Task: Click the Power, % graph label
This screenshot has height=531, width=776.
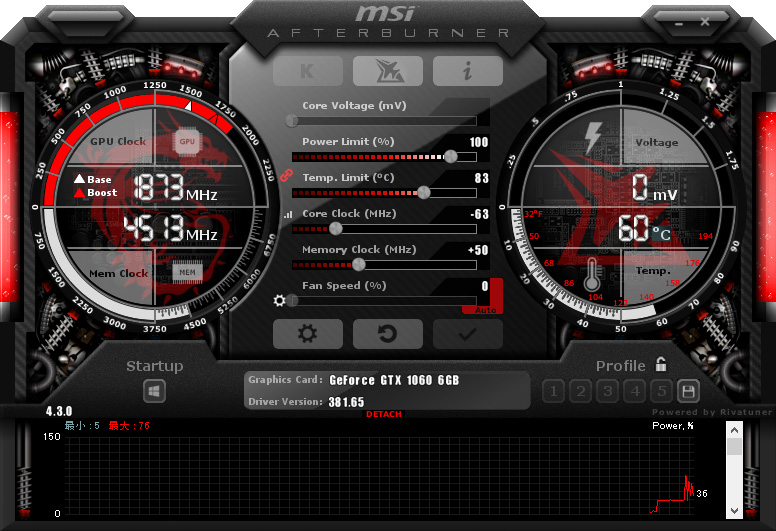Action: coord(673,426)
